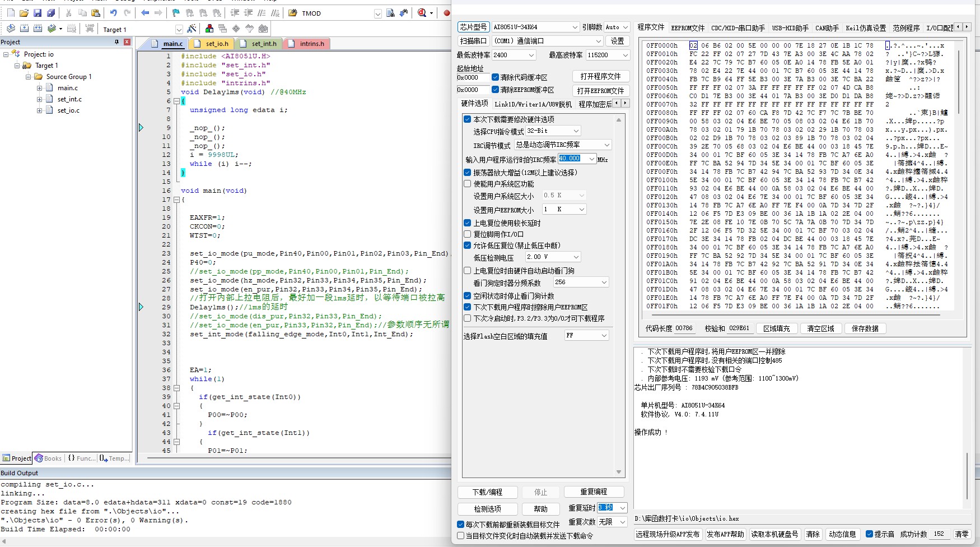Click the 扫描串口 button
Screen dimensions: 980x547
[x=473, y=41]
